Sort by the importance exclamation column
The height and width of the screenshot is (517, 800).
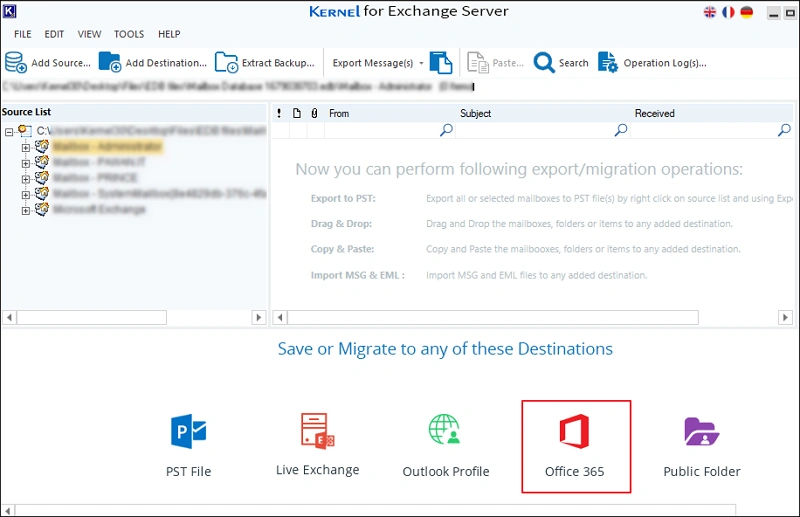coord(279,113)
